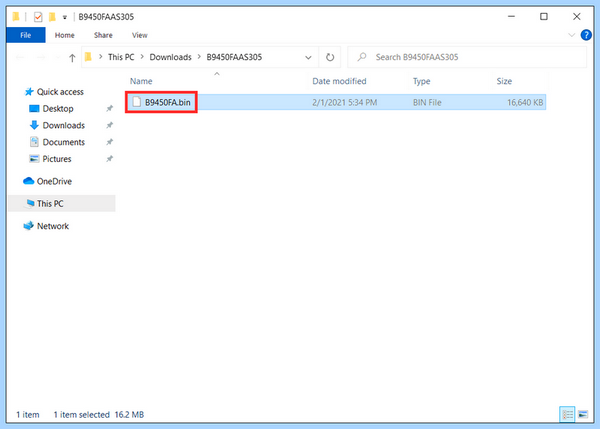The height and width of the screenshot is (429, 600).
Task: Go up one folder level
Action: tap(72, 58)
